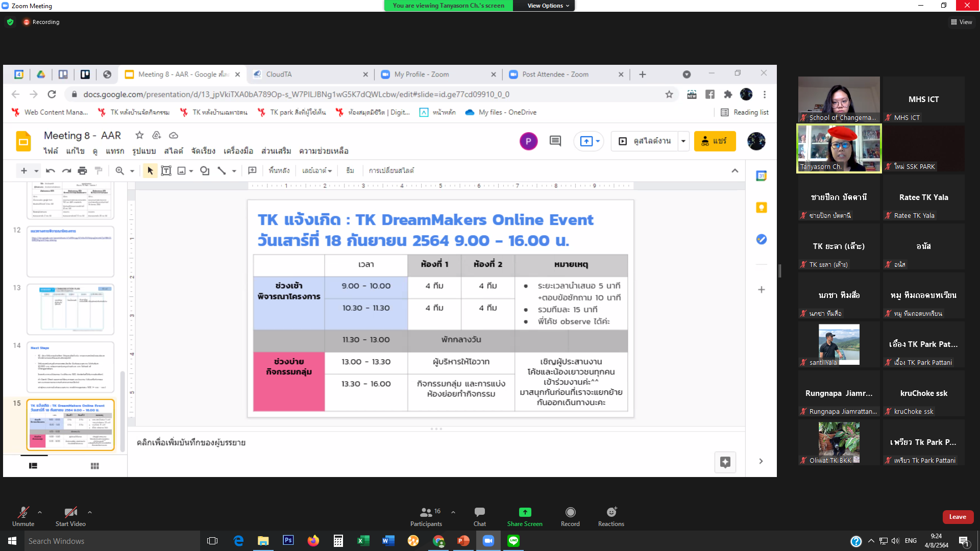The image size is (980, 551).
Task: Expand View Options dropdown
Action: pyautogui.click(x=548, y=6)
